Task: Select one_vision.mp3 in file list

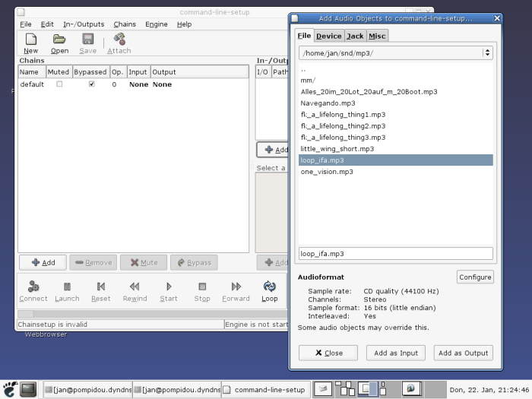Action: (327, 172)
